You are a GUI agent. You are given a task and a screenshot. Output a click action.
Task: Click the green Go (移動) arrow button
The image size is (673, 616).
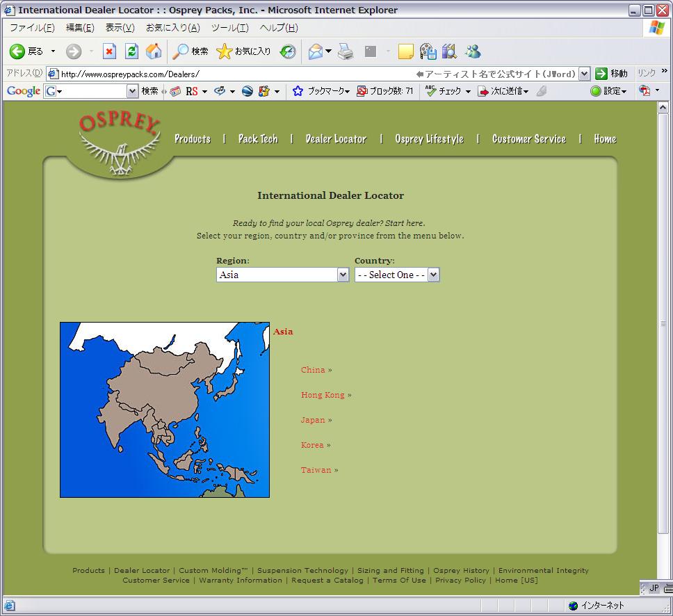point(601,74)
